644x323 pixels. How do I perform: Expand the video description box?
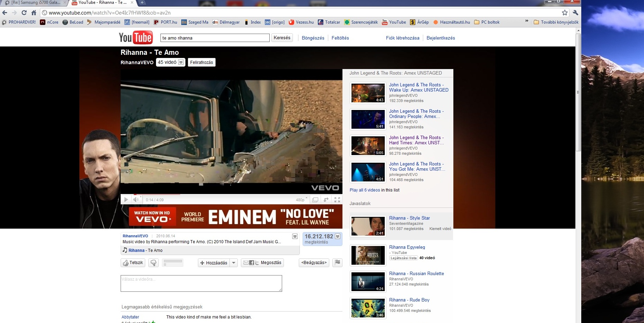(x=295, y=236)
